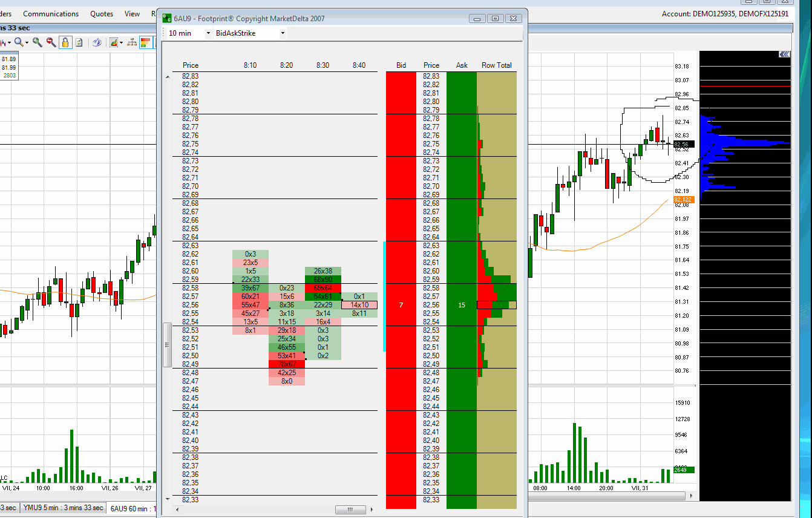Open the zoom magnifier tool
The height and width of the screenshot is (518, 812).
pos(19,42)
